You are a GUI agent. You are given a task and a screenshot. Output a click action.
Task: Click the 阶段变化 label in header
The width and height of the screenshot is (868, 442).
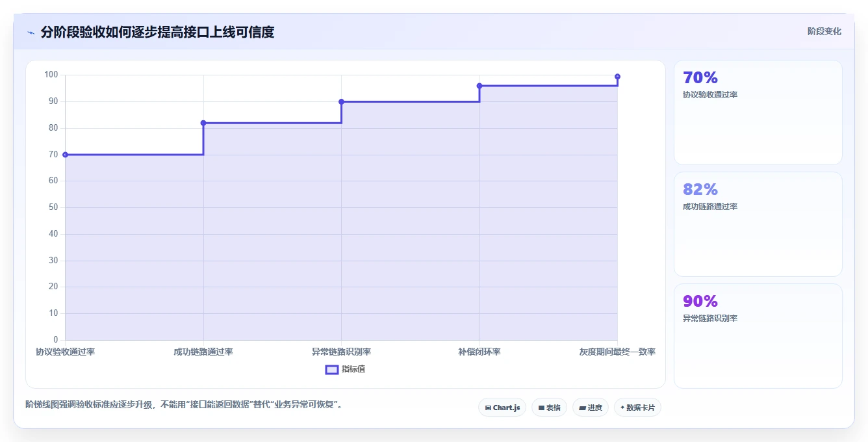tap(824, 31)
